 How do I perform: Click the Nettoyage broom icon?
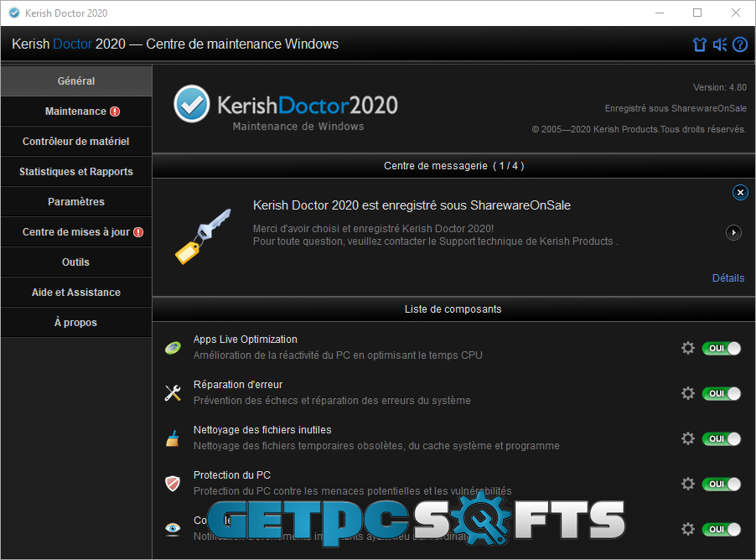coord(173,438)
